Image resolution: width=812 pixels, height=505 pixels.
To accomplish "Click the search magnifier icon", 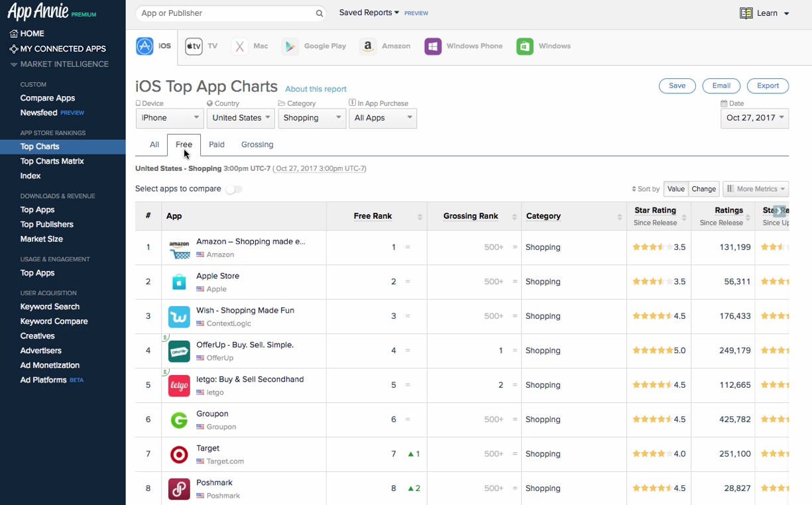I will coord(319,13).
